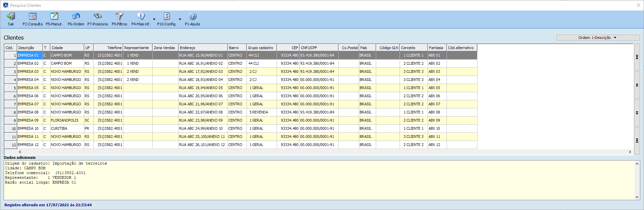This screenshot has width=644, height=210.
Task: Expand the F10-Config. dropdown arrow
Action: pos(180,19)
